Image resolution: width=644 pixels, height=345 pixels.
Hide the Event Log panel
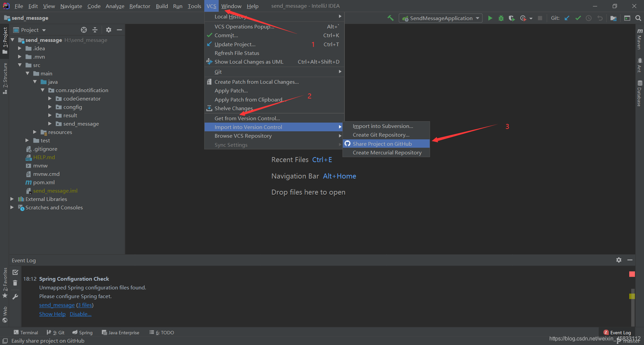[630, 260]
